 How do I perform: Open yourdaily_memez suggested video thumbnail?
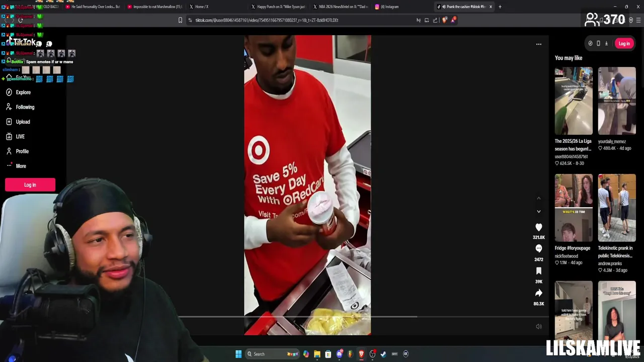point(617,101)
